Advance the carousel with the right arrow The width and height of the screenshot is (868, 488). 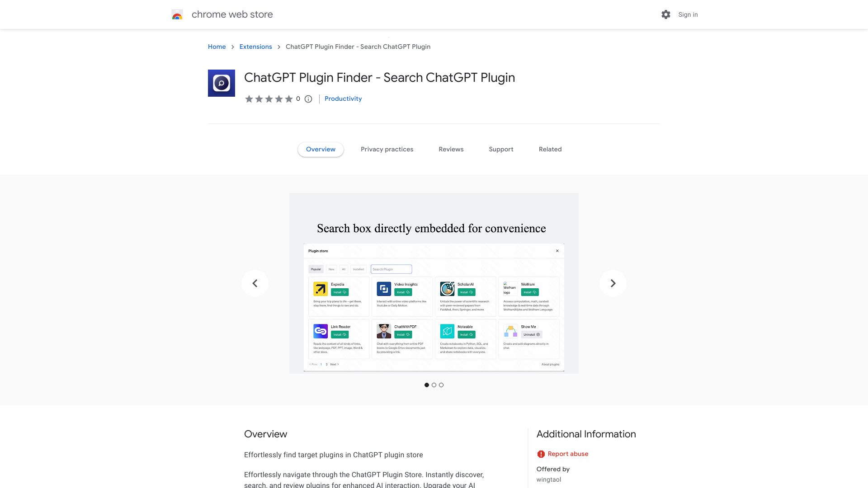pos(613,283)
